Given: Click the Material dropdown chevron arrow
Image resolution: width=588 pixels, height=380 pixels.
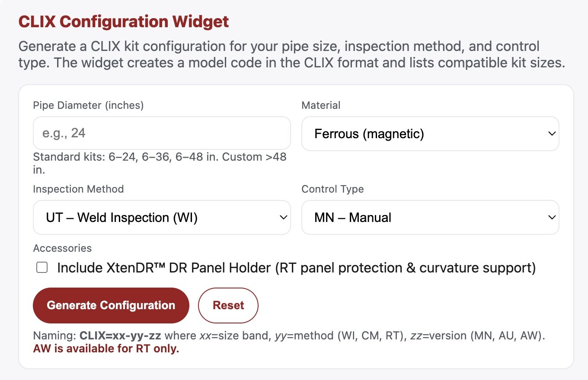Looking at the screenshot, I should coord(552,134).
